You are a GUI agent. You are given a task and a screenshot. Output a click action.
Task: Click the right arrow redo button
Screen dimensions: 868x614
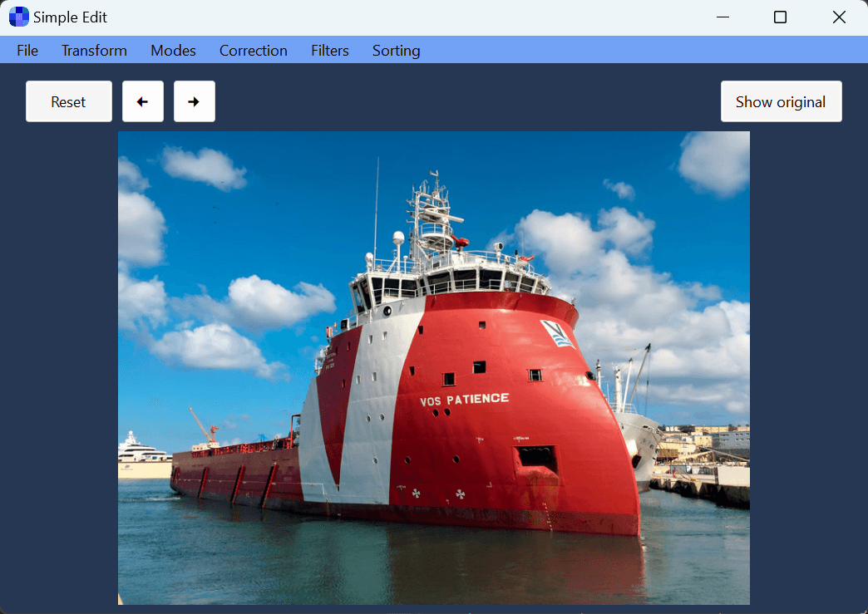coord(195,101)
